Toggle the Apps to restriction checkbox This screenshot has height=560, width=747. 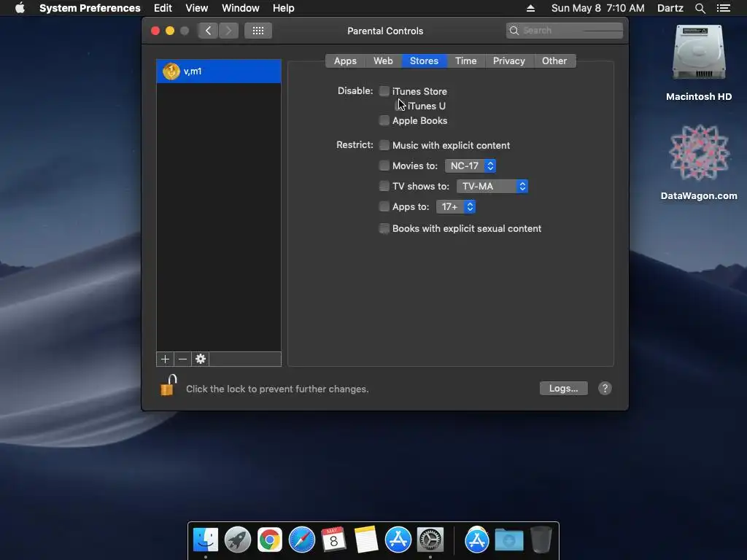(384, 206)
